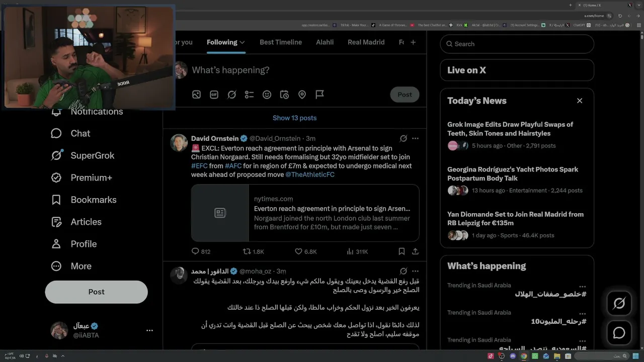Screen dimensions: 644x362
Task: Submit with the composer Post button
Action: [405, 95]
